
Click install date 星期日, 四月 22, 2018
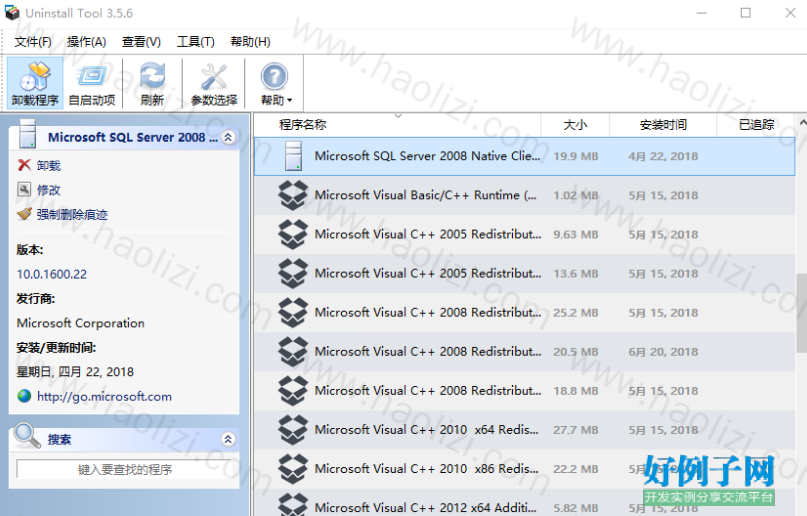click(x=75, y=372)
